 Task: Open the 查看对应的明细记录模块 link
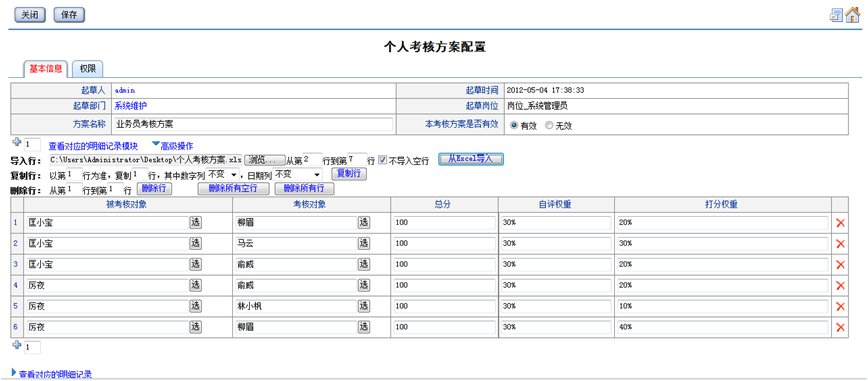click(93, 146)
